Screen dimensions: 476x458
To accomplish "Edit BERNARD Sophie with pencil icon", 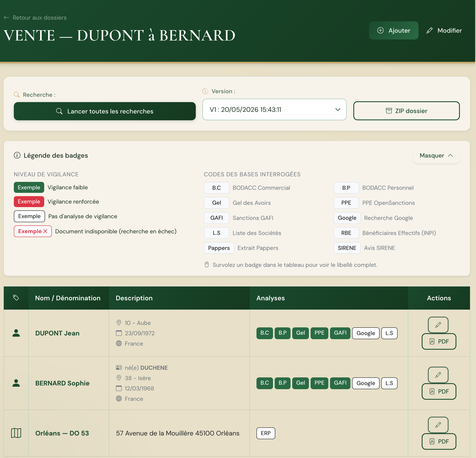I will pyautogui.click(x=438, y=375).
